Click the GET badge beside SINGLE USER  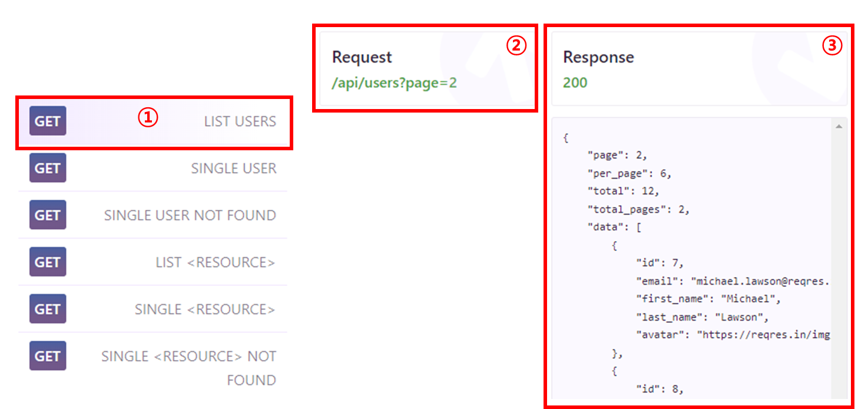[x=48, y=168]
